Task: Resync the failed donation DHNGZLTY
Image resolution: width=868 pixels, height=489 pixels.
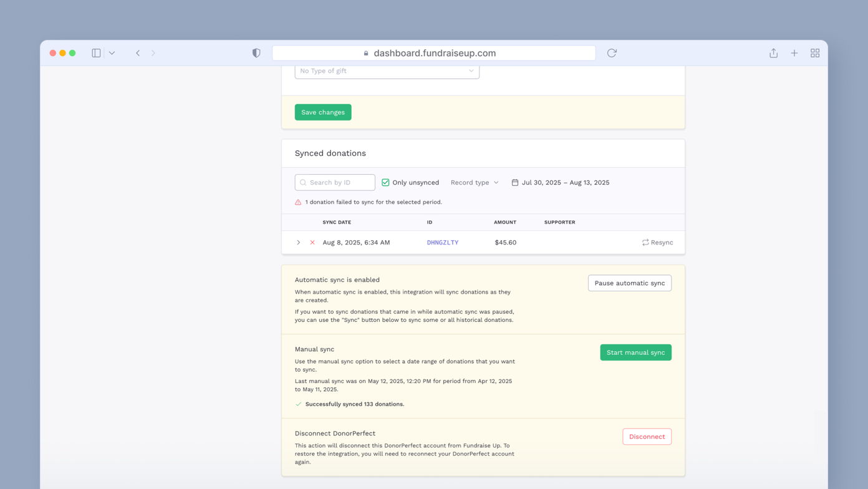Action: pos(657,242)
